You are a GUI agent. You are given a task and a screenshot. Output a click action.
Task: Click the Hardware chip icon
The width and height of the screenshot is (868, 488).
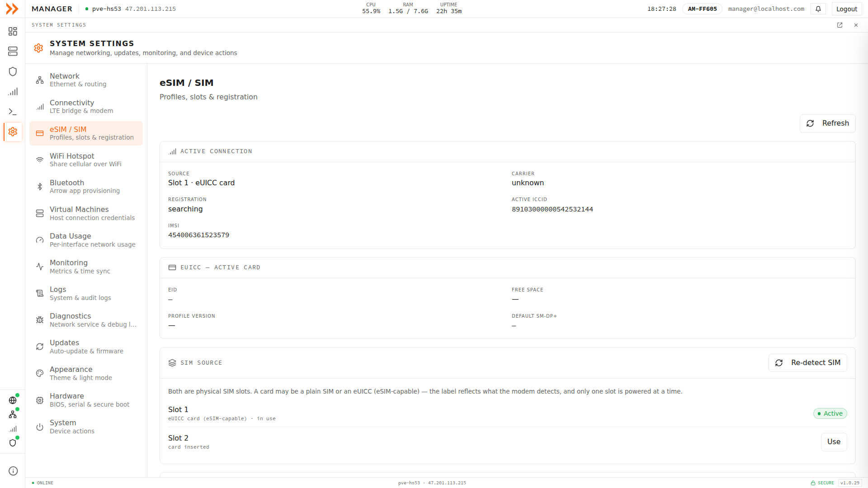pyautogui.click(x=40, y=400)
